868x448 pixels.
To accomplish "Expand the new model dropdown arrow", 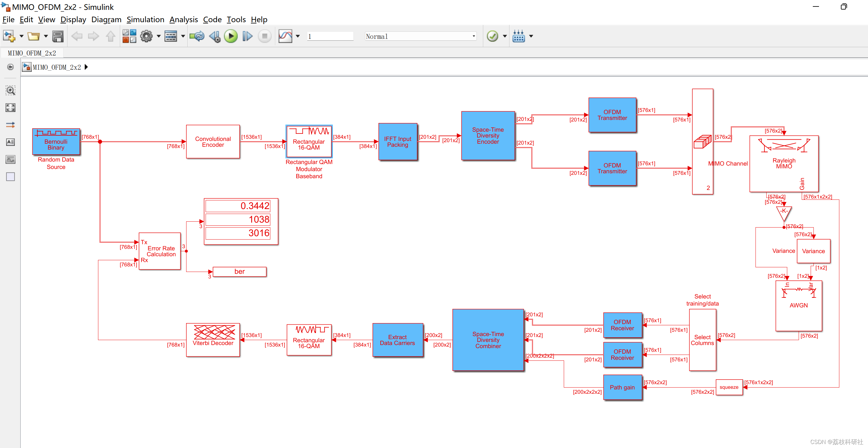I will point(21,36).
